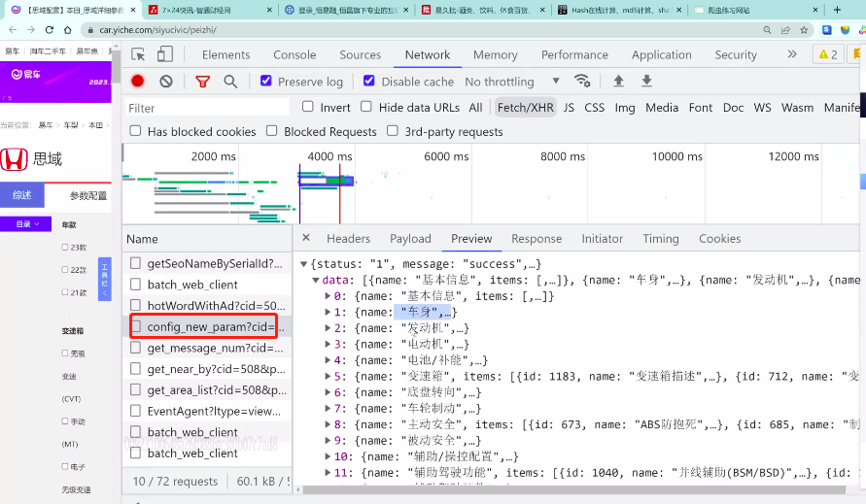The height and width of the screenshot is (504, 866).
Task: Filter requests by Fetch/XHR
Action: point(525,108)
